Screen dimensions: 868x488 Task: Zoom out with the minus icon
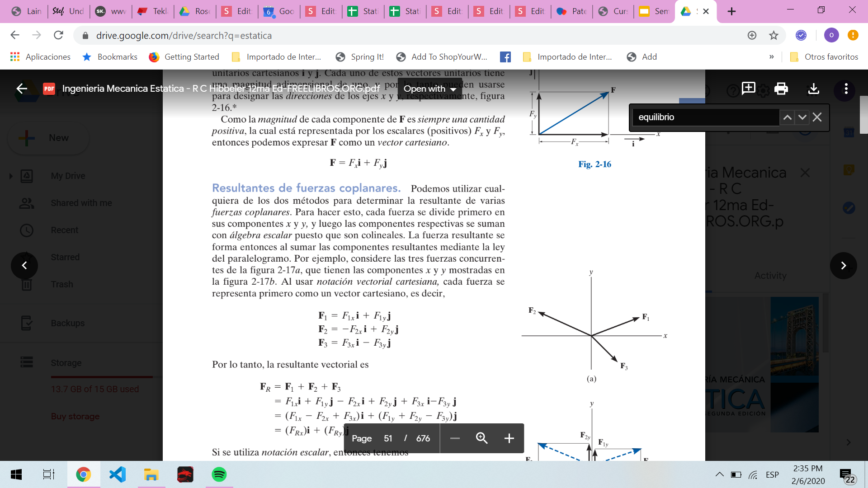pyautogui.click(x=455, y=438)
